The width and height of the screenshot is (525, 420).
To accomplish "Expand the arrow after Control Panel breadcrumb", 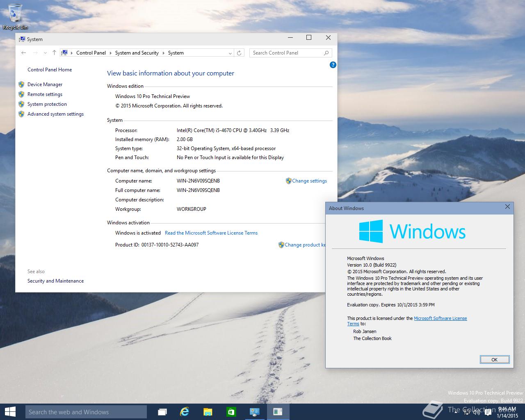I will (110, 53).
